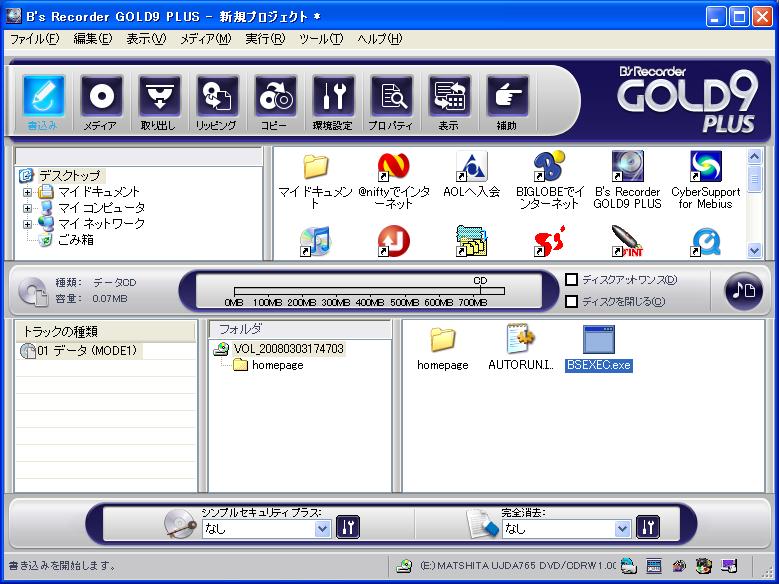Select track 01 データ (MODE1)
This screenshot has width=779, height=584.
point(86,351)
